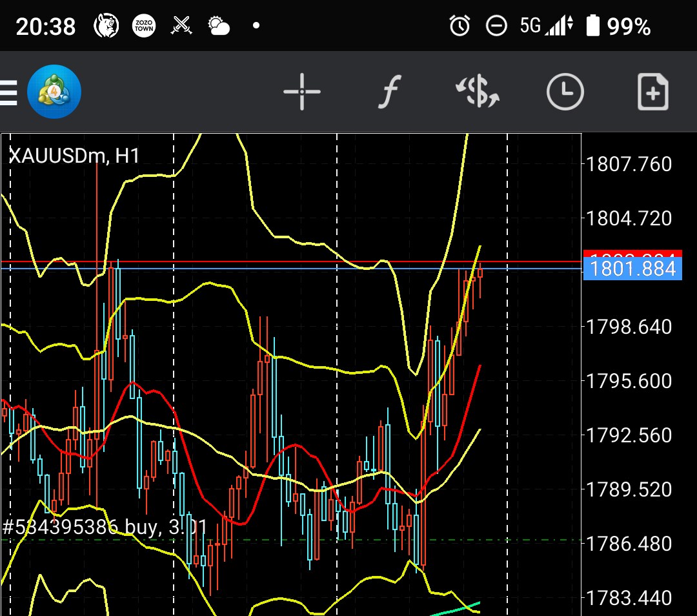The width and height of the screenshot is (697, 616).
Task: Tap the 1792.560 price scale label
Action: 629,435
